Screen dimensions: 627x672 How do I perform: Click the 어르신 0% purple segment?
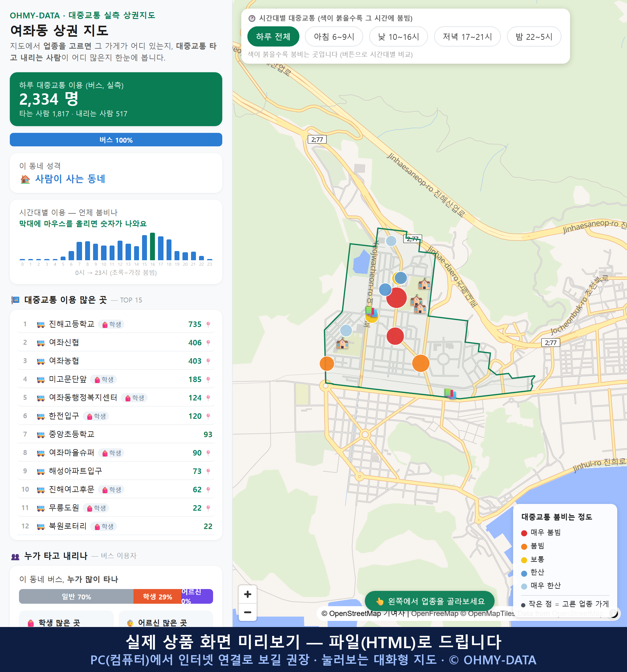point(197,597)
